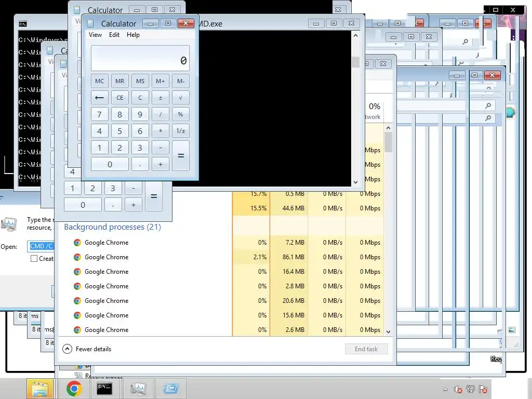Collapse Task Manager with Fewer details
This screenshot has height=399, width=532.
click(87, 349)
